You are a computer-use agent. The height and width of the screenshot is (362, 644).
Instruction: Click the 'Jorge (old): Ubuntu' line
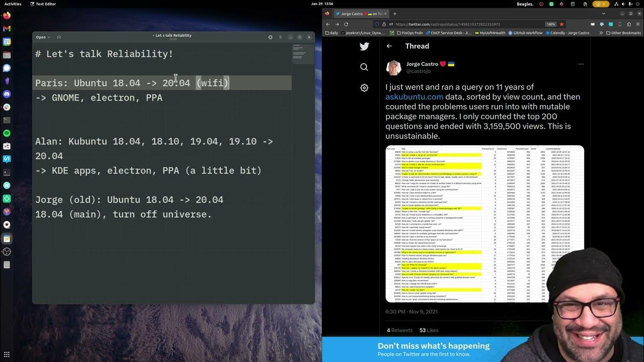(x=129, y=200)
